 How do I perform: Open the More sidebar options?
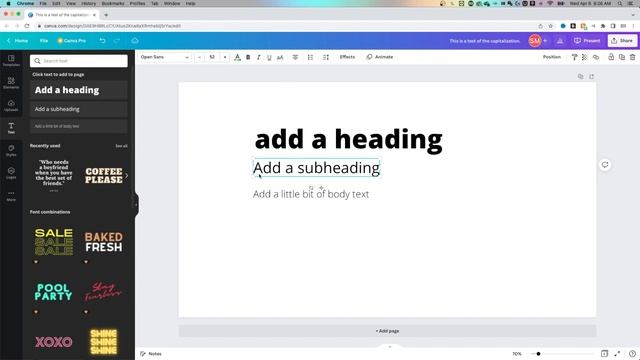11,196
